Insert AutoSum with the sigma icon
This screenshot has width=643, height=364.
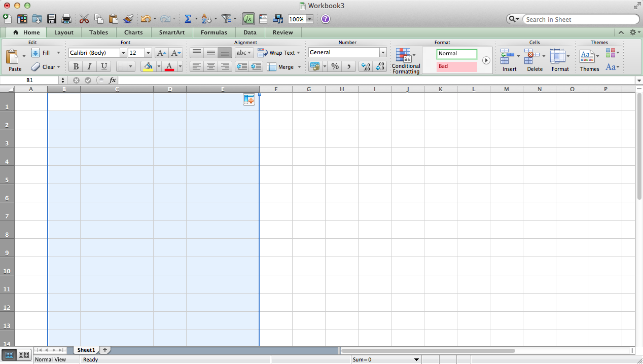tap(188, 19)
